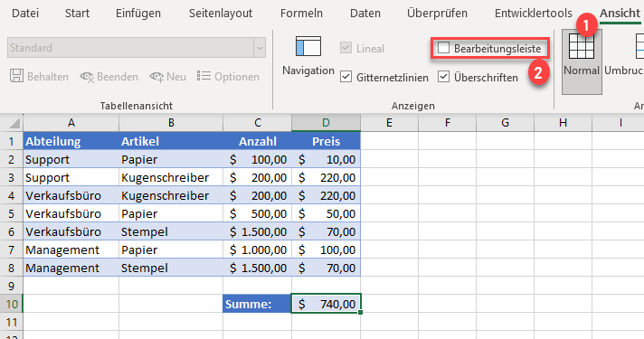Image resolution: width=644 pixels, height=339 pixels.
Task: Select Verkaufsbüro cell in row 4
Action: tap(71, 195)
